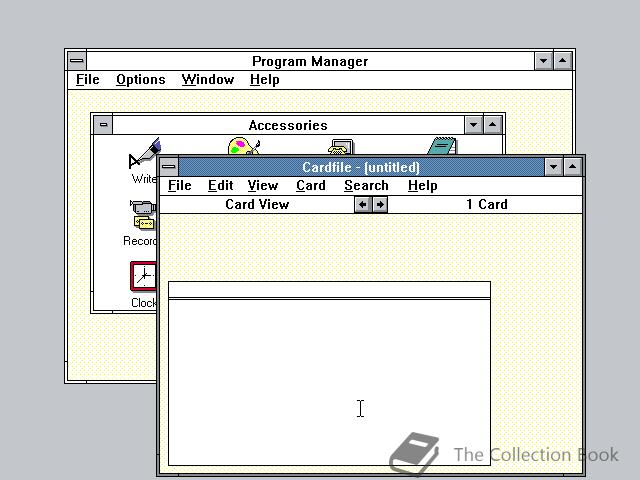640x480 pixels.
Task: Click the Accessories title bar
Action: point(288,125)
